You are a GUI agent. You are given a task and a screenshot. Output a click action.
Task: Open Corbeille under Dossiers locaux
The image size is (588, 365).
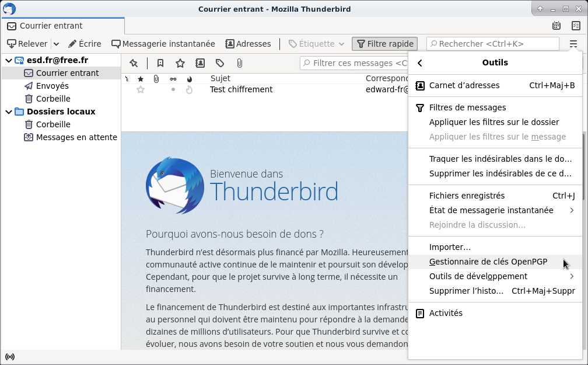(x=53, y=124)
